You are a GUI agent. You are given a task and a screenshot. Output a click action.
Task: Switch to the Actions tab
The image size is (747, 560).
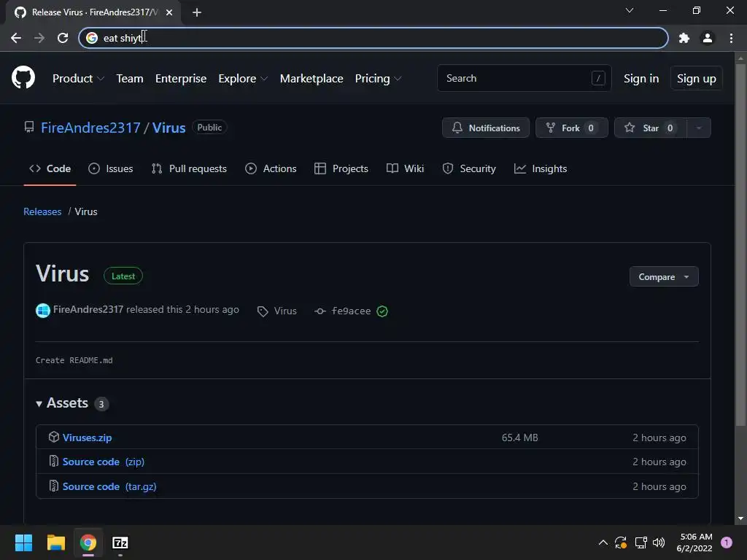(271, 168)
